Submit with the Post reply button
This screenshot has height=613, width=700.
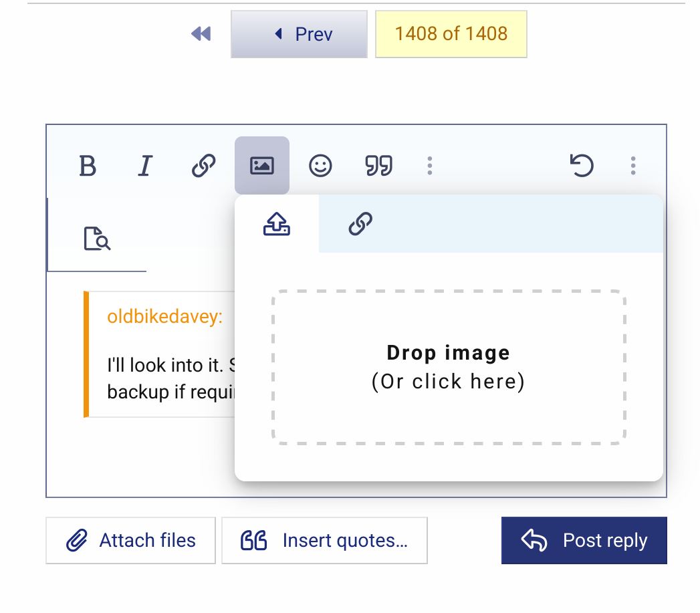[x=584, y=540]
